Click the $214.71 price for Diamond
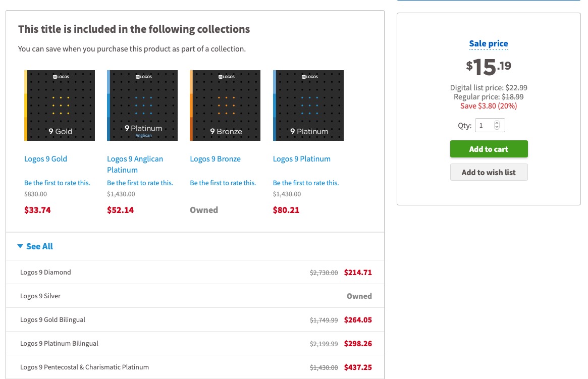Image resolution: width=588 pixels, height=379 pixels. (358, 273)
